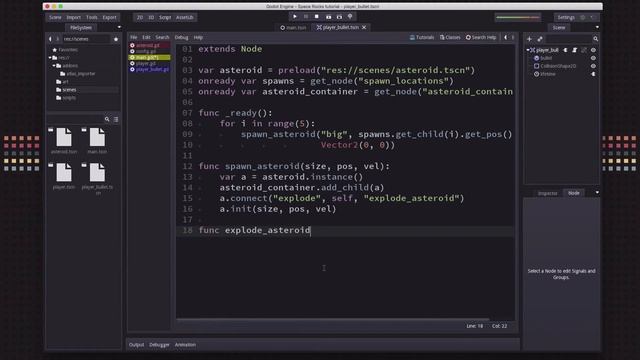640x360 pixels.
Task: Open the Output bottom panel
Action: pos(136,344)
